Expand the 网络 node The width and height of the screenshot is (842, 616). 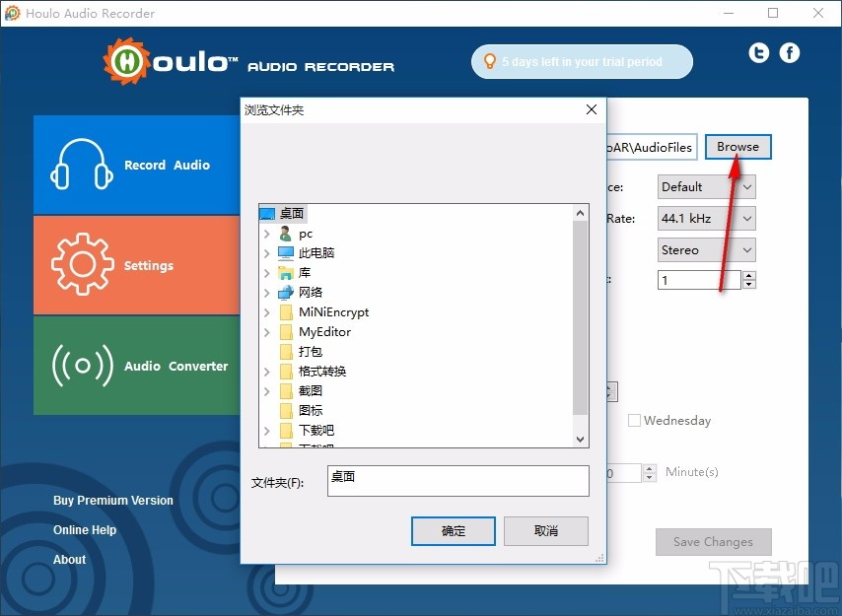(x=266, y=292)
